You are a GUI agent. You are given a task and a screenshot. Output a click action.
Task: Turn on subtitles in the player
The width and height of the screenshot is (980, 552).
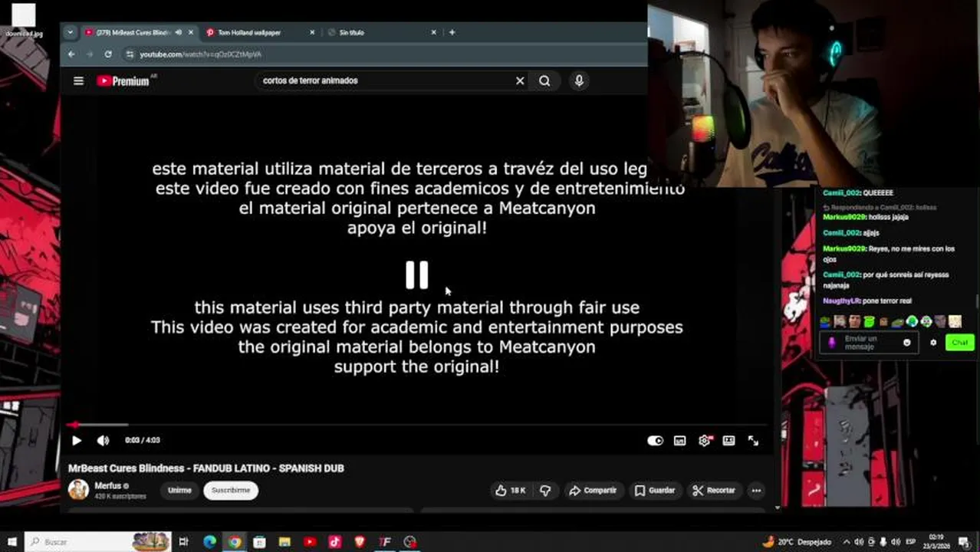coord(679,441)
